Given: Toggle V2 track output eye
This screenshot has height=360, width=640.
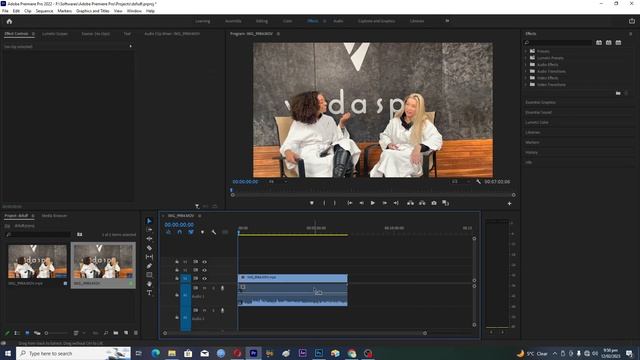Looking at the screenshot, I should [204, 270].
